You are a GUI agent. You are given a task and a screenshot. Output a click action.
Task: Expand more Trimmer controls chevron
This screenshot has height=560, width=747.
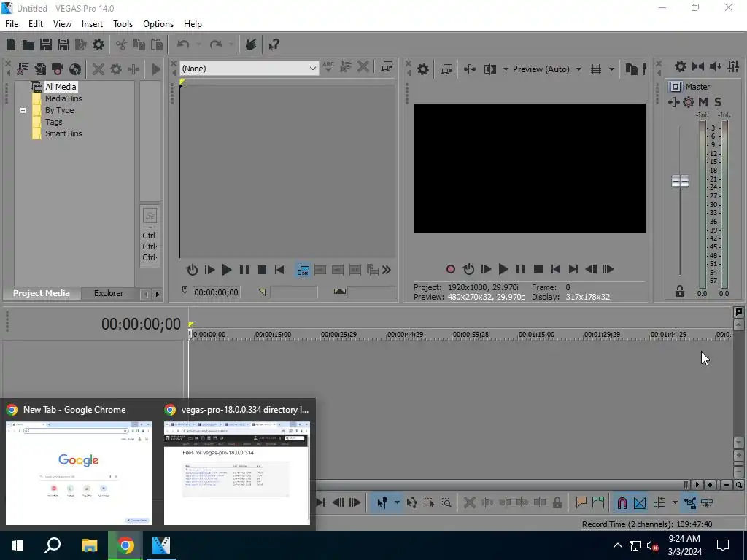point(387,270)
